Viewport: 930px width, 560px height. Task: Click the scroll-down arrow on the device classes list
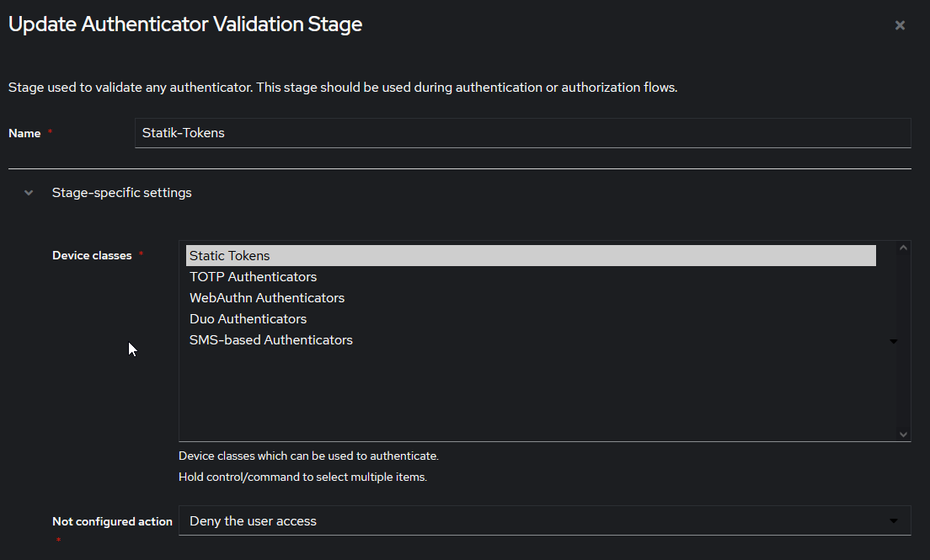tap(902, 435)
